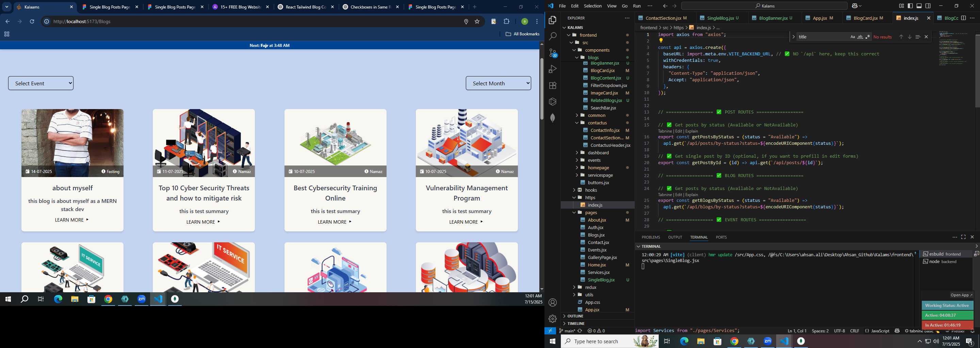Expand the hooks folder in Explorer

590,190
